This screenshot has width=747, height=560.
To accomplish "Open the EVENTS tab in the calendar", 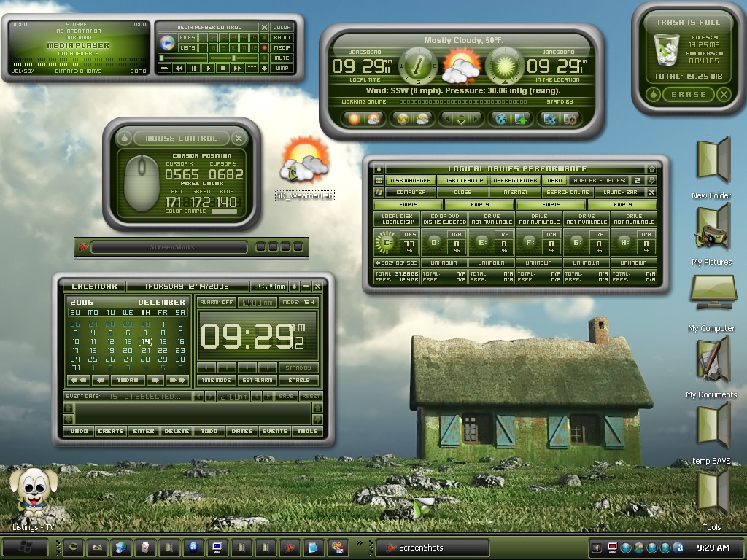I will (275, 432).
